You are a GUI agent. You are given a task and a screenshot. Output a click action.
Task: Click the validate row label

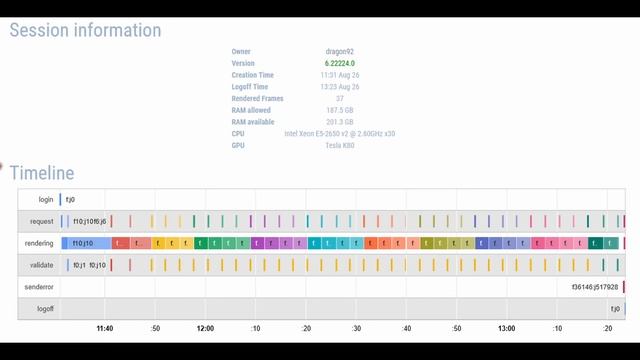pos(42,265)
